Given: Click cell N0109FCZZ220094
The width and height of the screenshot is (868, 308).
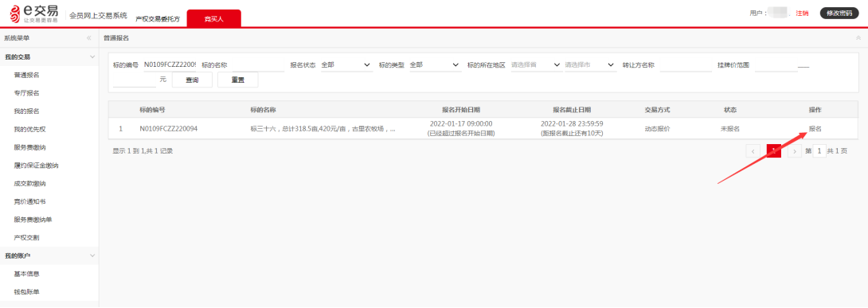Looking at the screenshot, I should click(x=168, y=129).
